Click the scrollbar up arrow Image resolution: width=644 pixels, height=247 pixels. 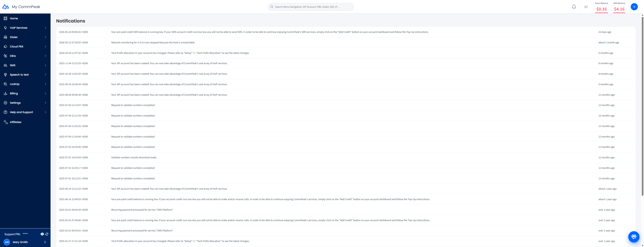coord(642,15)
